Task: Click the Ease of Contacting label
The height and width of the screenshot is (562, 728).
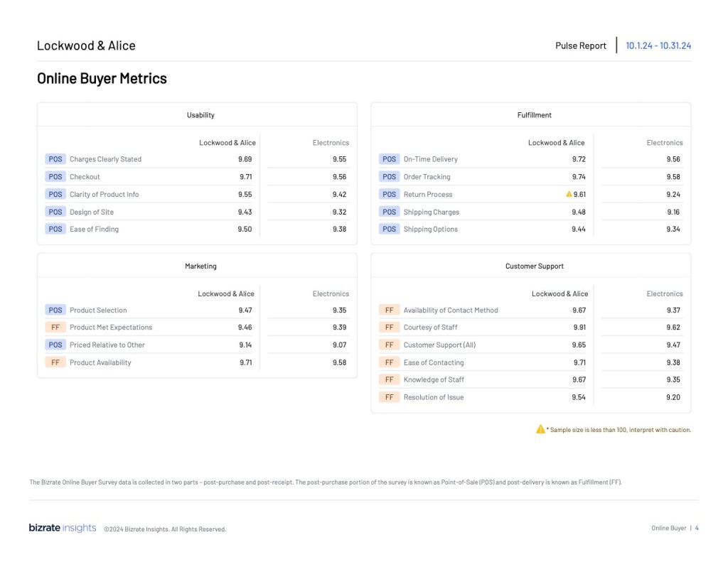Action: (x=434, y=362)
